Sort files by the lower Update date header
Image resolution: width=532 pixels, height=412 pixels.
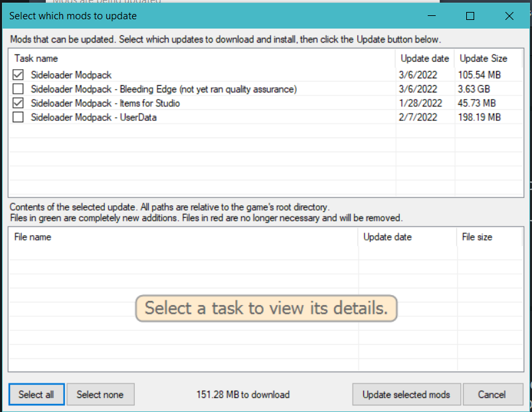tap(408, 237)
